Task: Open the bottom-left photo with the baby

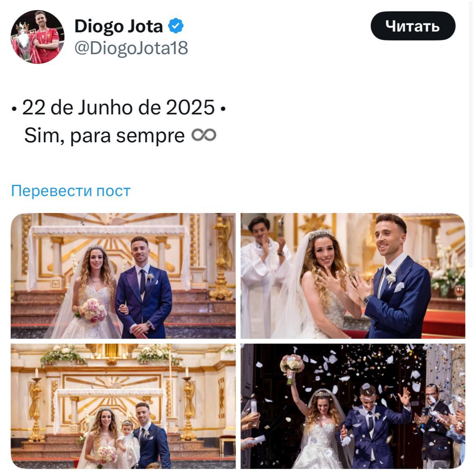Action: point(123,406)
